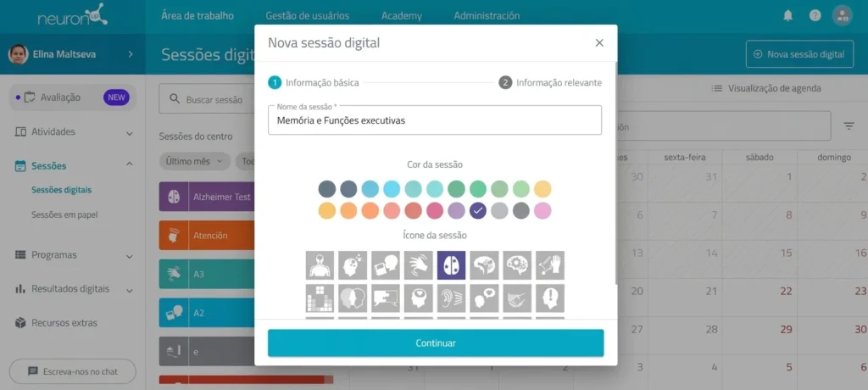The height and width of the screenshot is (390, 868).
Task: Click the Buscar sessão search field
Action: (x=207, y=99)
